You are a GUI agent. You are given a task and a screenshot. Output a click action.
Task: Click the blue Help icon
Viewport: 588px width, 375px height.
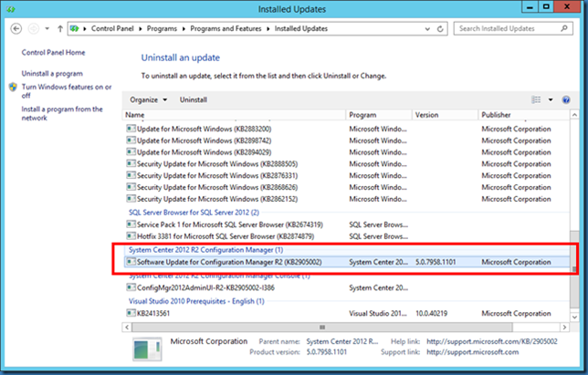pos(566,99)
